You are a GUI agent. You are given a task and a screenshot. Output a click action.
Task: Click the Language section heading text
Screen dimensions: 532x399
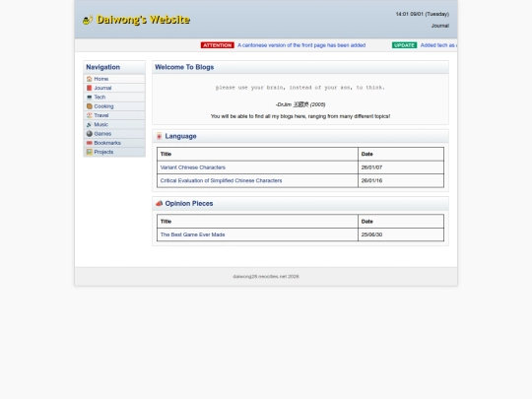[x=180, y=136]
